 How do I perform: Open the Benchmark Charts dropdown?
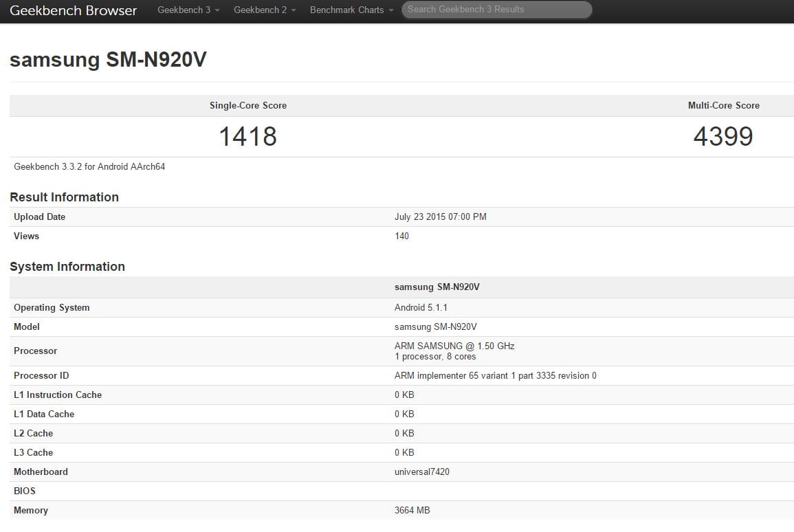[351, 10]
